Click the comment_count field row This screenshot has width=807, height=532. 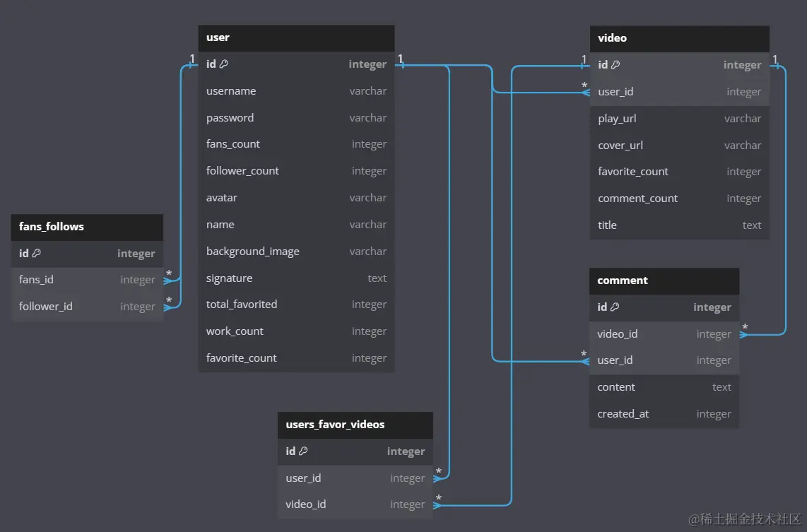tap(679, 199)
